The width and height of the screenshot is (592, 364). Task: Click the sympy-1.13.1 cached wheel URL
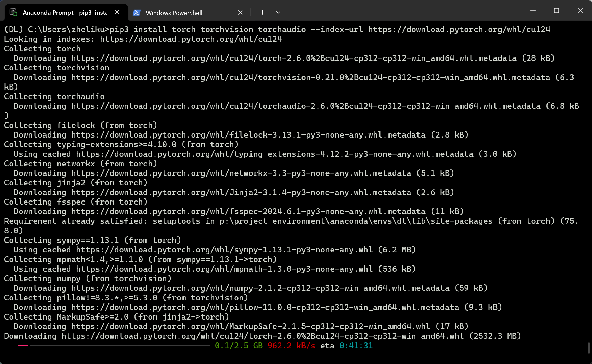point(224,250)
